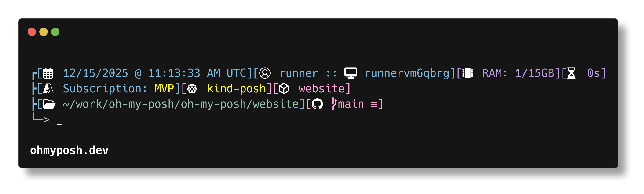
Task: Click the open folder icon
Action: click(x=49, y=104)
